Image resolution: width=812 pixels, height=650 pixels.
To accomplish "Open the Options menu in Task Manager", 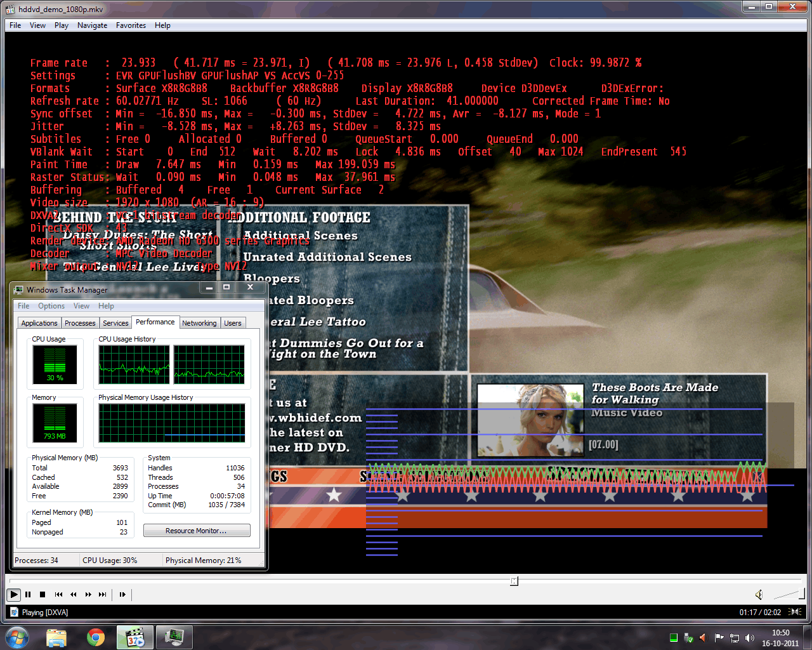I will [x=51, y=306].
